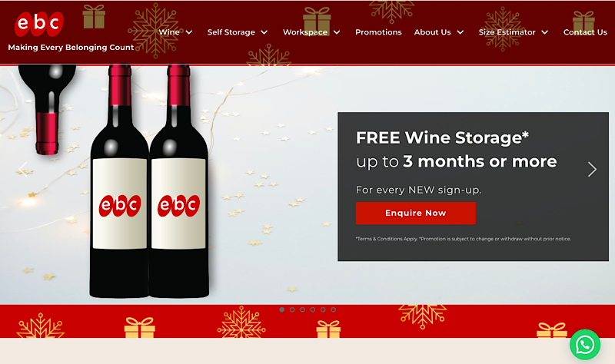The height and width of the screenshot is (364, 615).
Task: Jump to the last carousel dot
Action: click(x=333, y=309)
